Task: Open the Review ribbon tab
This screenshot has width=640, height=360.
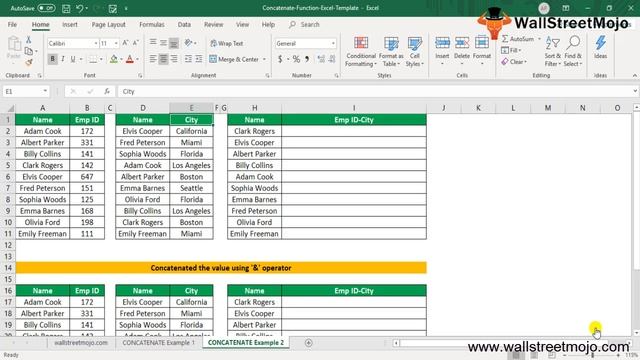Action: pyautogui.click(x=213, y=24)
